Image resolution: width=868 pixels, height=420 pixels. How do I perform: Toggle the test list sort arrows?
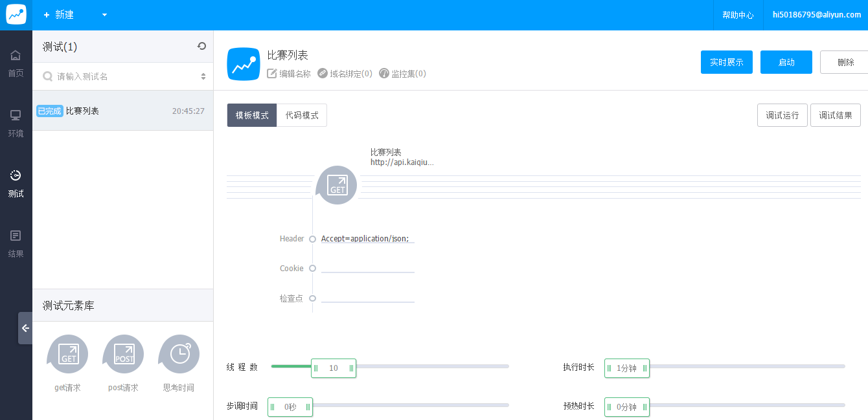tap(203, 76)
